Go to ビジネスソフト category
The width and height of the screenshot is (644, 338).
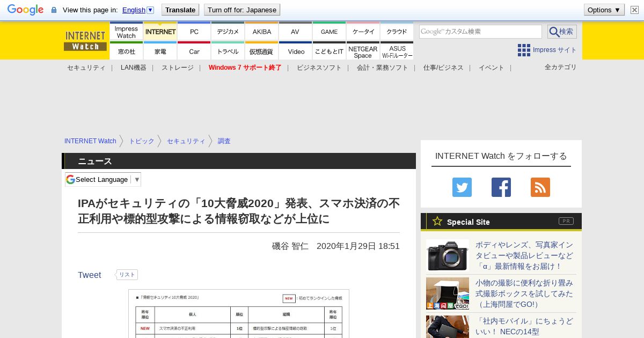click(x=319, y=68)
